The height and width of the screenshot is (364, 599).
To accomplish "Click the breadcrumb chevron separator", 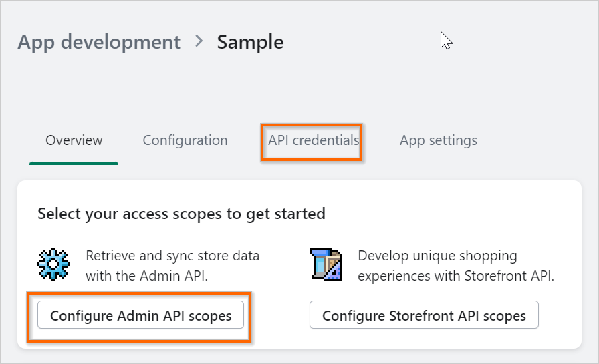I will (x=199, y=41).
